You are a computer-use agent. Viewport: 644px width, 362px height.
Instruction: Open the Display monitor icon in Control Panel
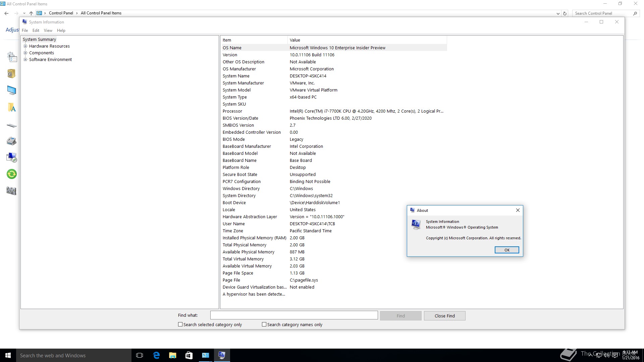point(11,90)
